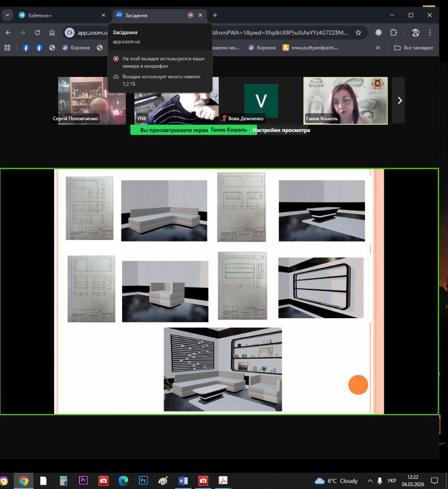Open a new browser tab
The width and height of the screenshot is (448, 489).
pyautogui.click(x=215, y=15)
